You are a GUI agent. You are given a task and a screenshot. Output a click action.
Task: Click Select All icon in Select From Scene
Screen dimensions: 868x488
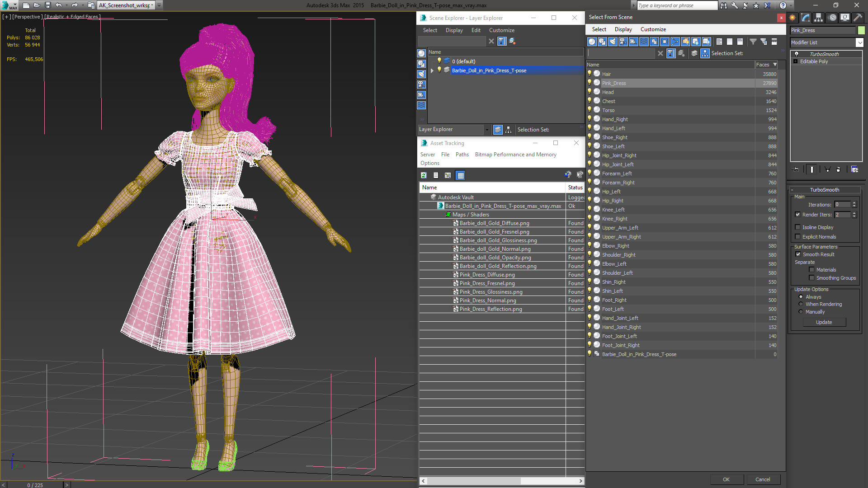click(x=719, y=42)
